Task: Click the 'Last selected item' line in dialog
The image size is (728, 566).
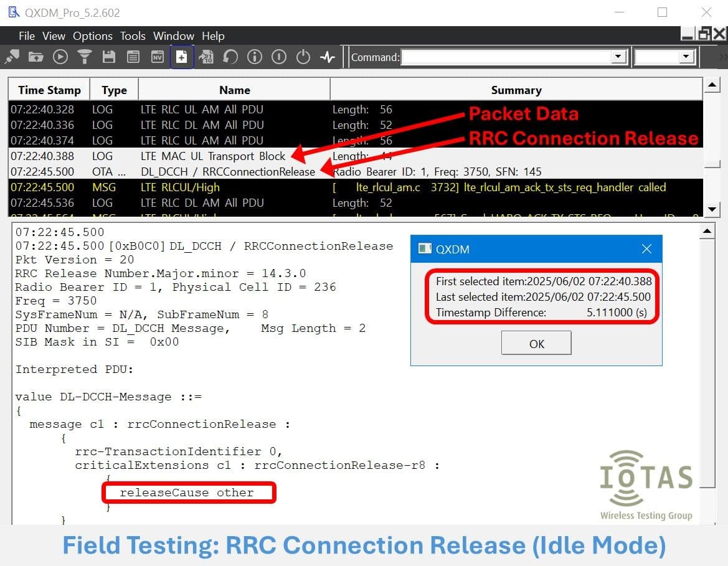Action: [543, 296]
